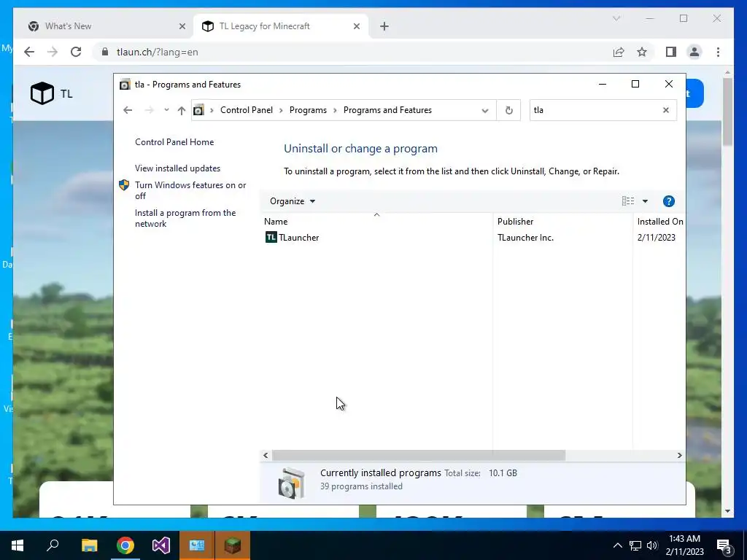Open Chrome's side panel icon
Image resolution: width=747 pixels, height=560 pixels.
click(671, 52)
